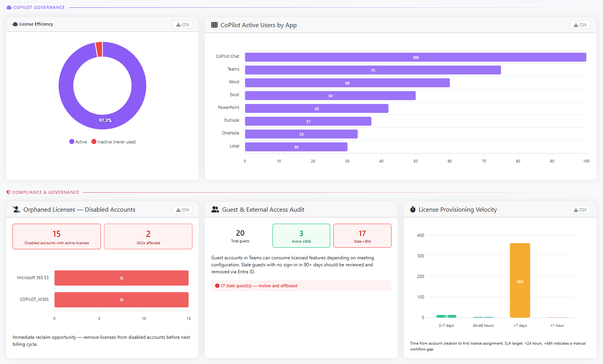Toggle the Inactive (never used) legend swatch
This screenshot has height=364, width=603.
94,141
